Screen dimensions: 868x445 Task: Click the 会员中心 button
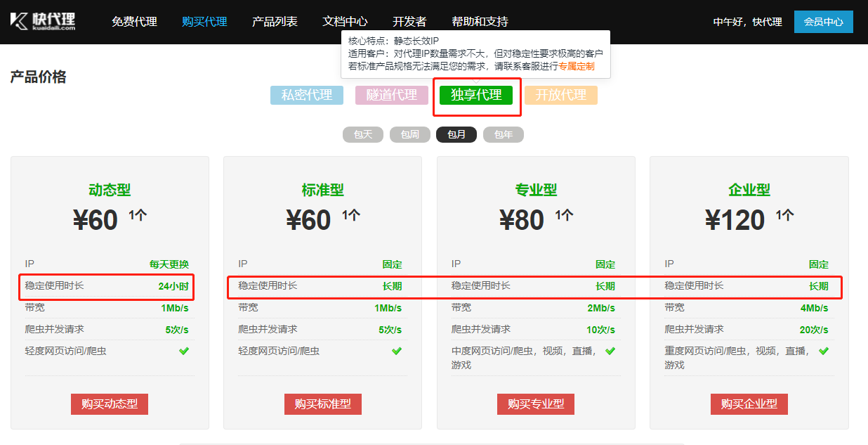(x=823, y=22)
